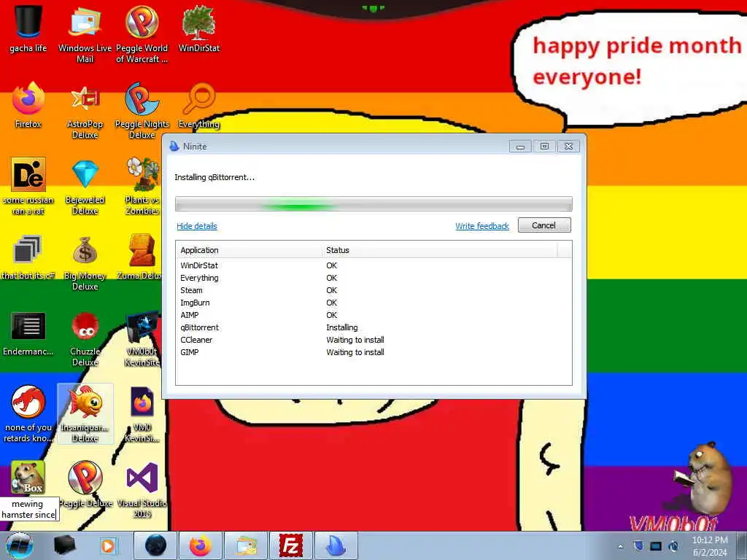747x560 pixels.
Task: Click the 'mewing hamster since' rename field
Action: coord(29,509)
